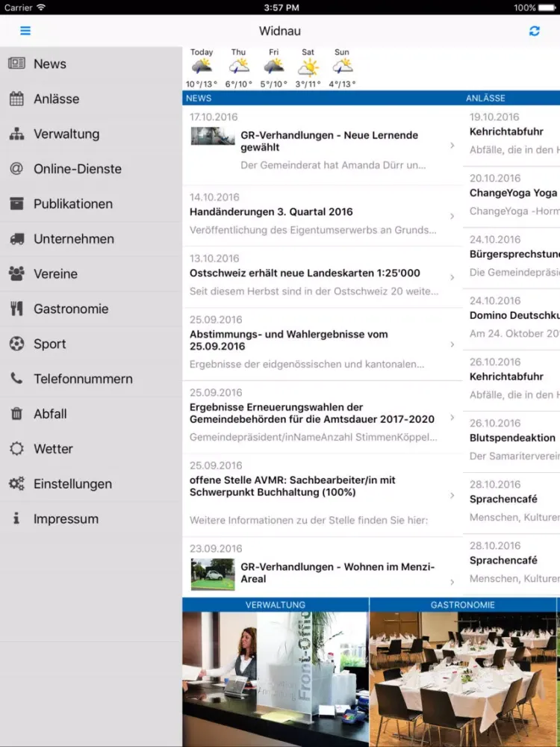Tap Today's weather icon
This screenshot has height=747, width=560.
tap(202, 67)
